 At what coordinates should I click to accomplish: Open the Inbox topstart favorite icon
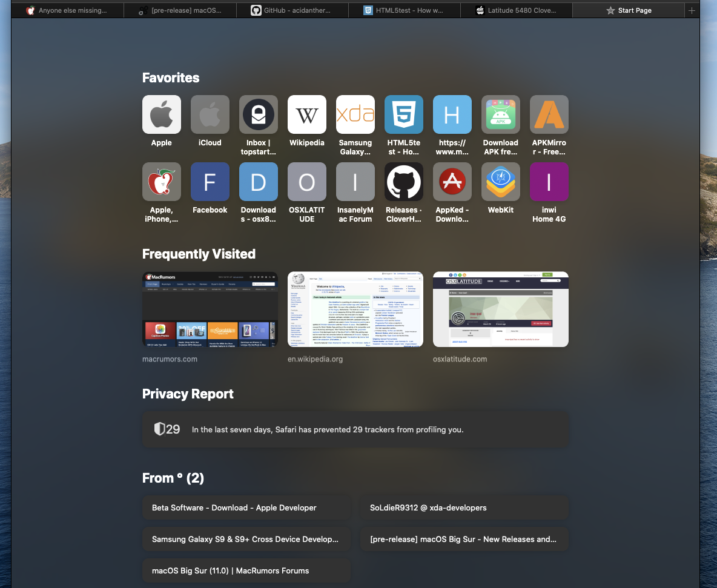pyautogui.click(x=259, y=114)
